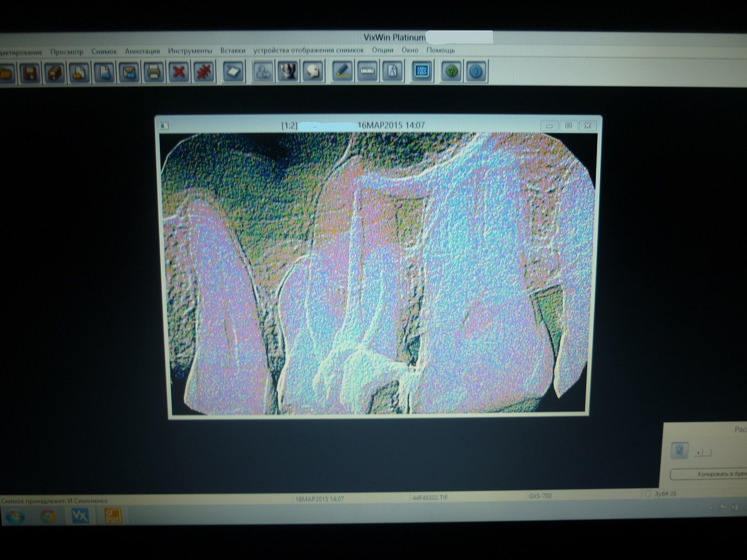Click the green question mark help icon
This screenshot has width=747, height=560.
click(451, 72)
